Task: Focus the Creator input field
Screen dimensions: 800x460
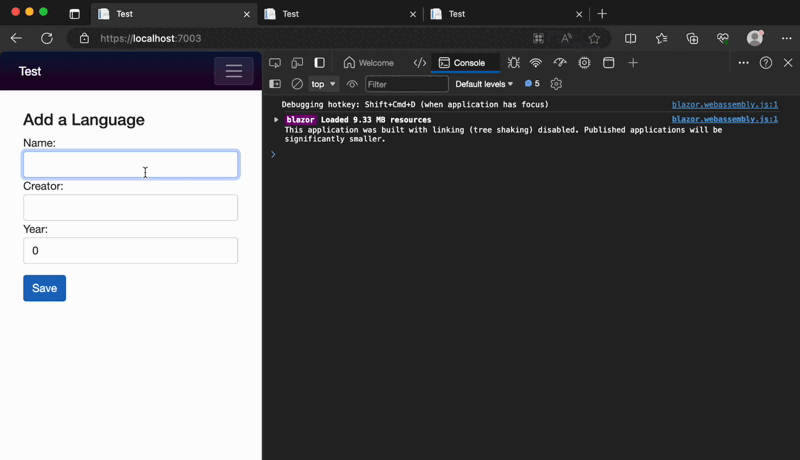Action: [130, 207]
